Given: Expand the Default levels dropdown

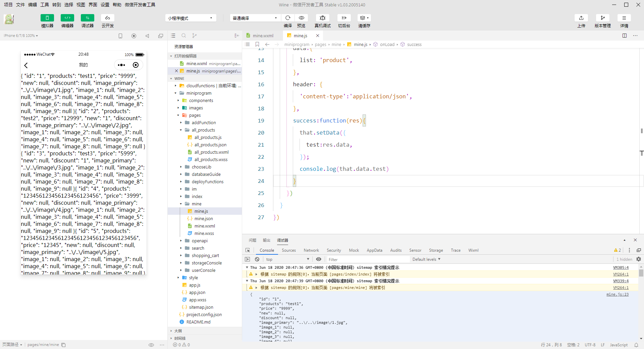Looking at the screenshot, I should point(426,259).
